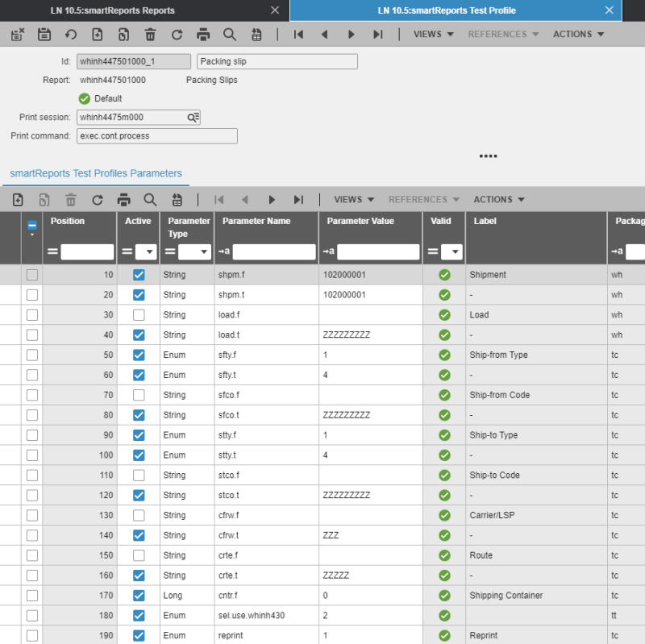645x644 pixels.
Task: Go to first record in top toolbar
Action: [x=298, y=35]
